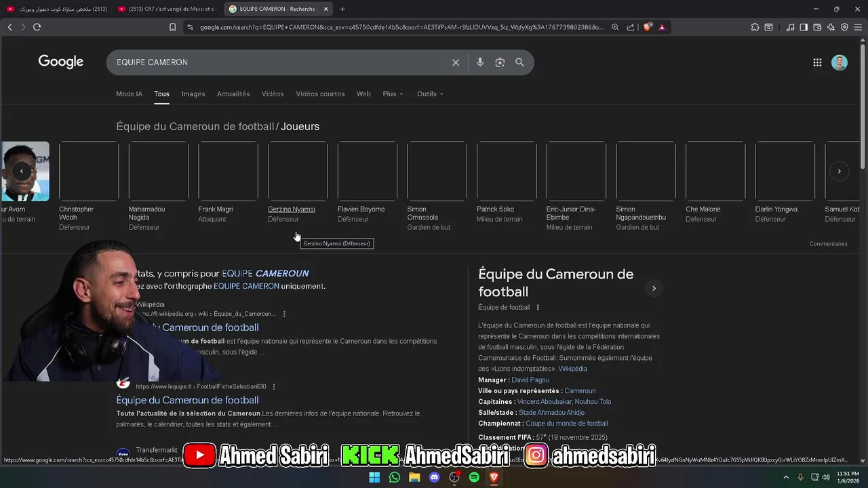Expand the Plus search filter dropdown
868x488 pixels.
[393, 94]
